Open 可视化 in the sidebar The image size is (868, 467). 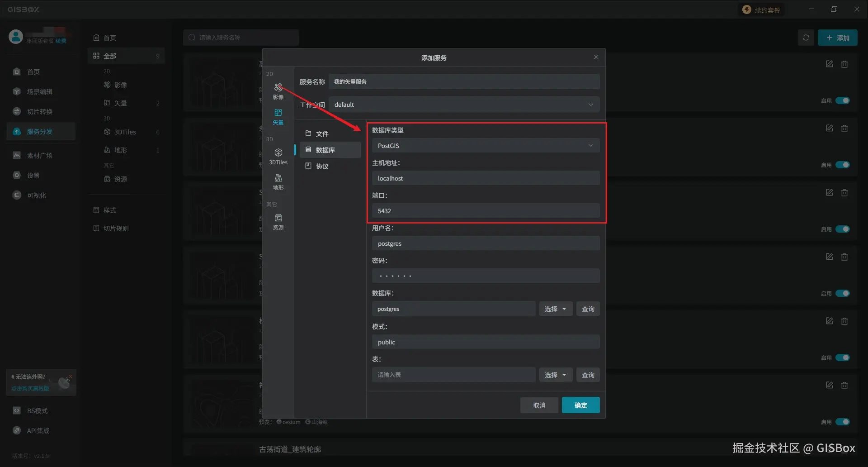click(41, 195)
